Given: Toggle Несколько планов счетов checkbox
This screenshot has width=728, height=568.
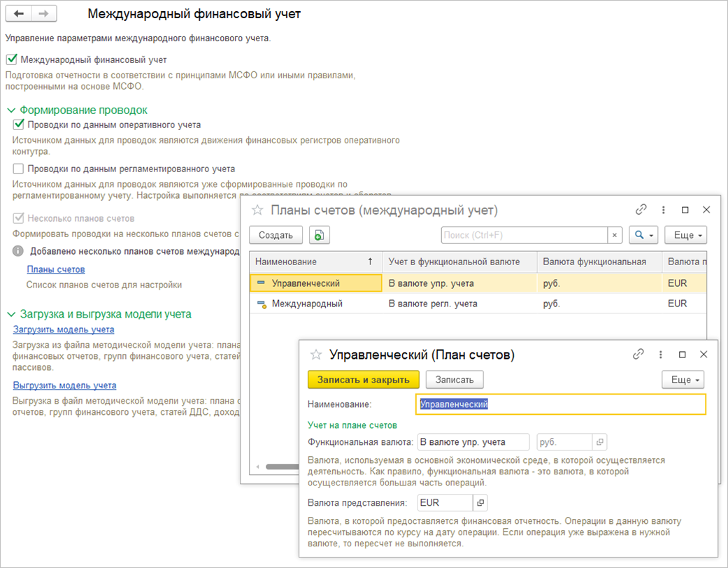Looking at the screenshot, I should coord(18,218).
